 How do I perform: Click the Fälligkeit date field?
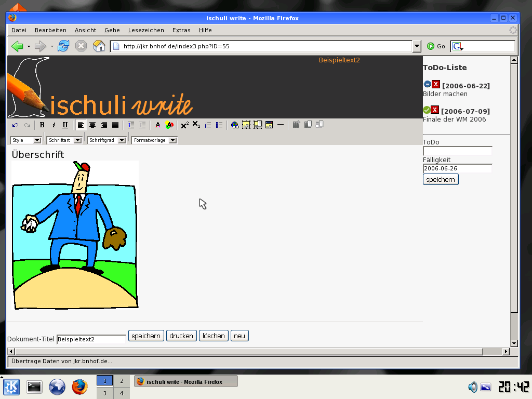(457, 168)
